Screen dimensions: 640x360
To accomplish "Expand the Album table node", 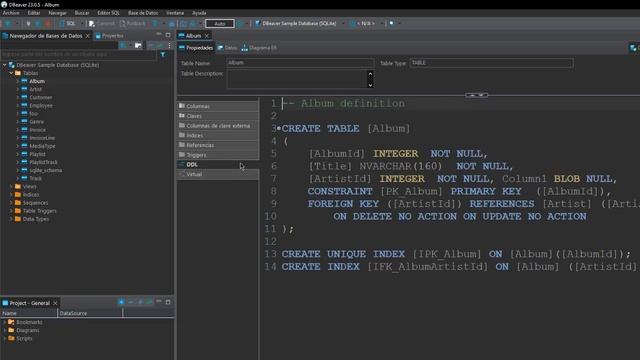I will pyautogui.click(x=18, y=81).
